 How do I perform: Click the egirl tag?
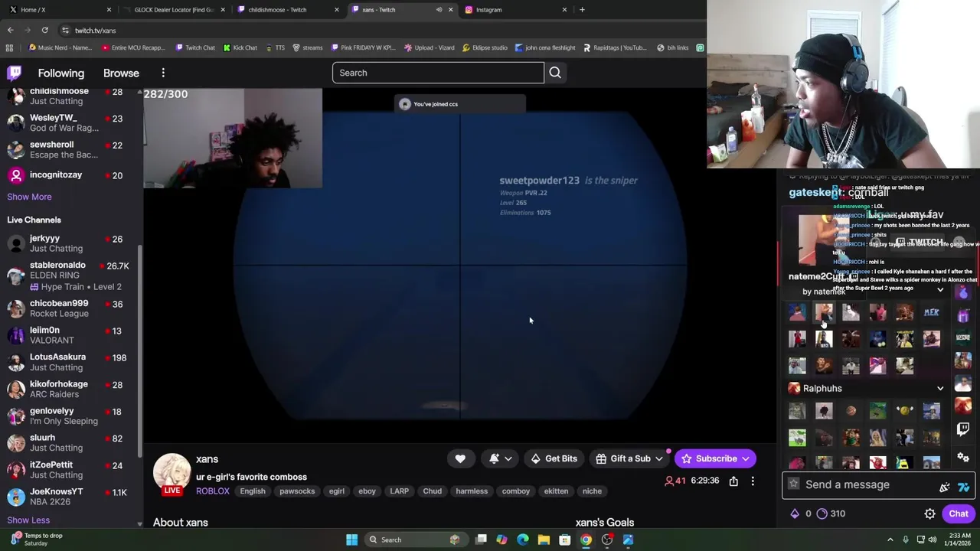click(x=337, y=491)
